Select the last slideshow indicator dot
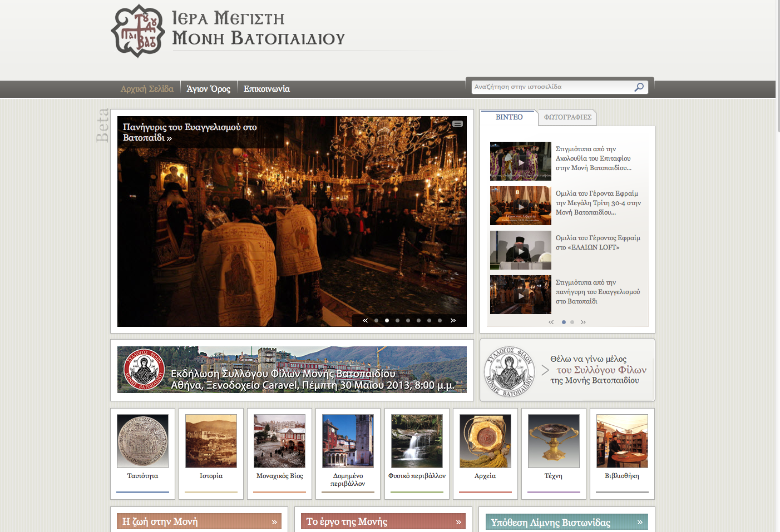The image size is (780, 532). [x=440, y=320]
